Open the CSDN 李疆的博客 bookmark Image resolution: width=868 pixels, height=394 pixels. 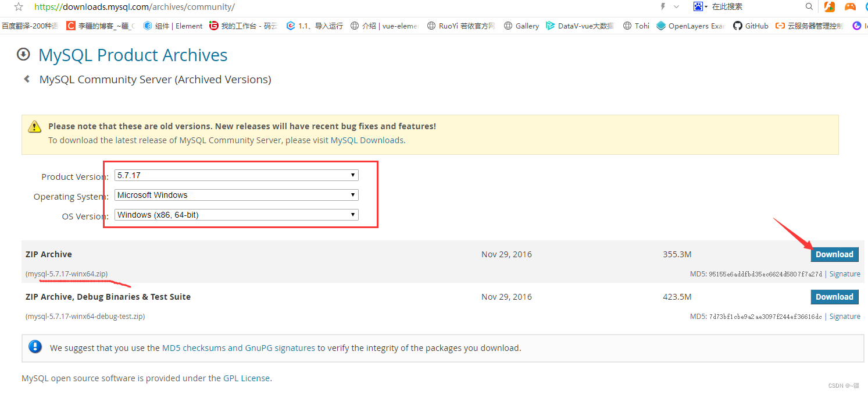[x=101, y=26]
